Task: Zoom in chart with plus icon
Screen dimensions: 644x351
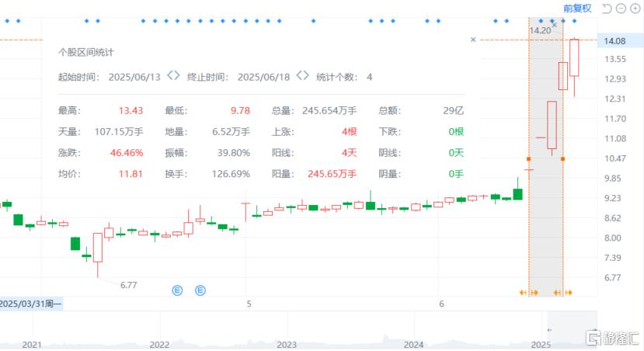Action: click(635, 9)
